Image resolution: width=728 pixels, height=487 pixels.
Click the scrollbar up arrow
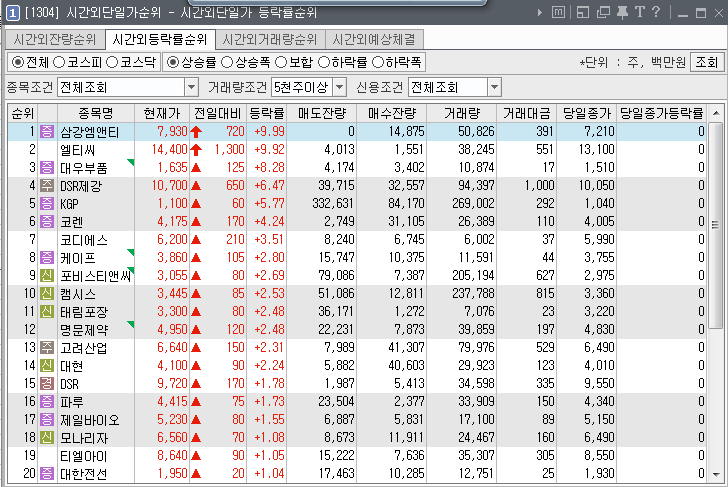point(716,113)
